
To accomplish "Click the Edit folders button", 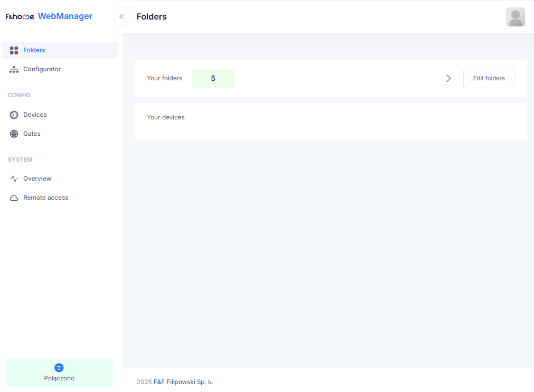I will pos(489,78).
